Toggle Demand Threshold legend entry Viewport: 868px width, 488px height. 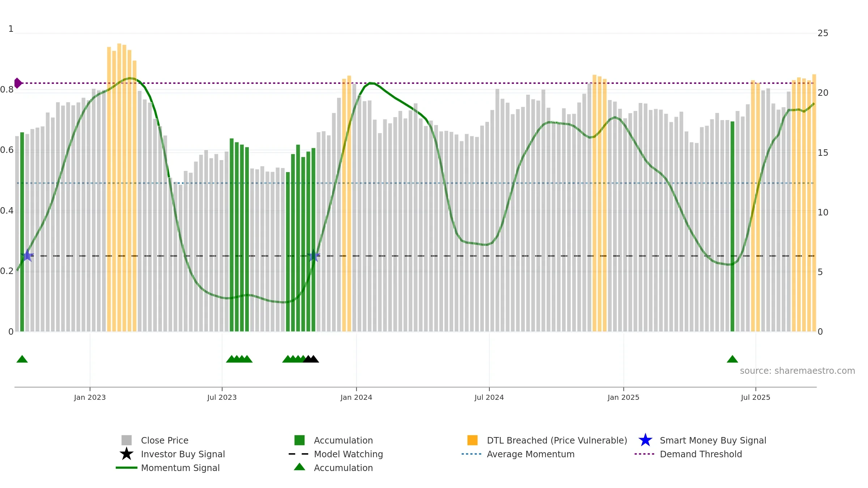[x=688, y=454]
